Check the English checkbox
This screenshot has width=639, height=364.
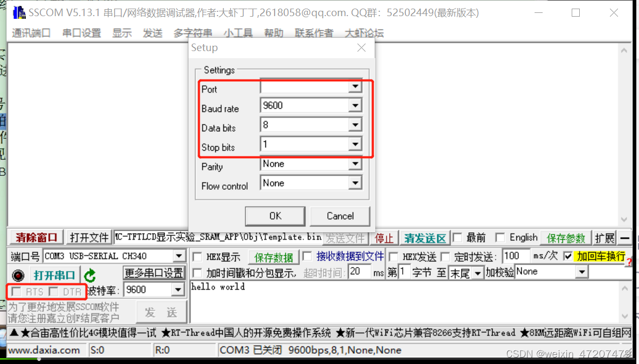tap(501, 237)
